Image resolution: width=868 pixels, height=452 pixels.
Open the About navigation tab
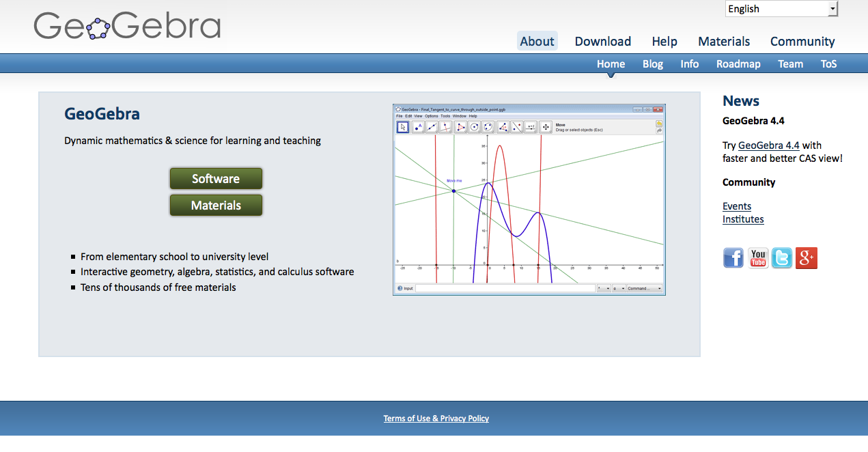[537, 41]
